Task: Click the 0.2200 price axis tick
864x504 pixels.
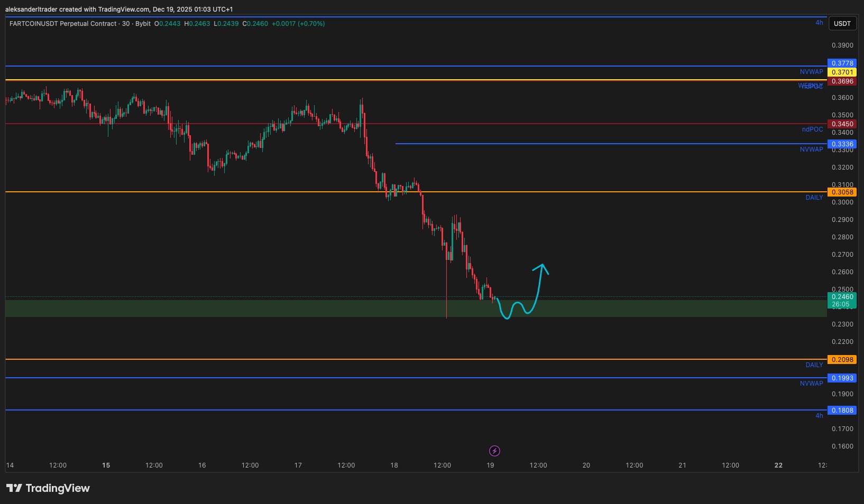Action: (x=842, y=342)
